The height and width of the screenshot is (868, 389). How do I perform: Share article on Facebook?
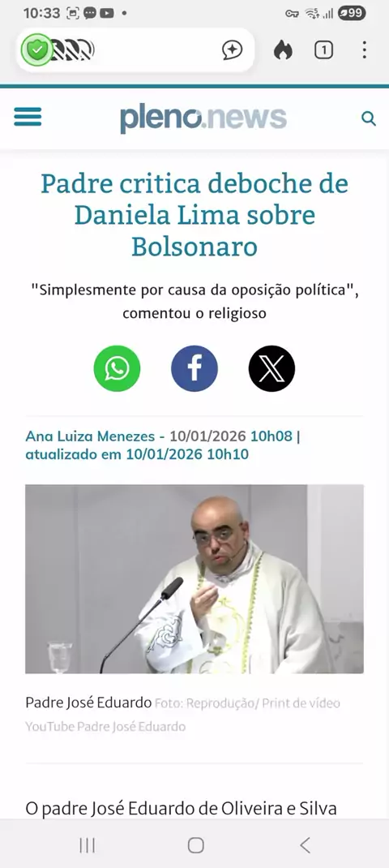(x=194, y=368)
